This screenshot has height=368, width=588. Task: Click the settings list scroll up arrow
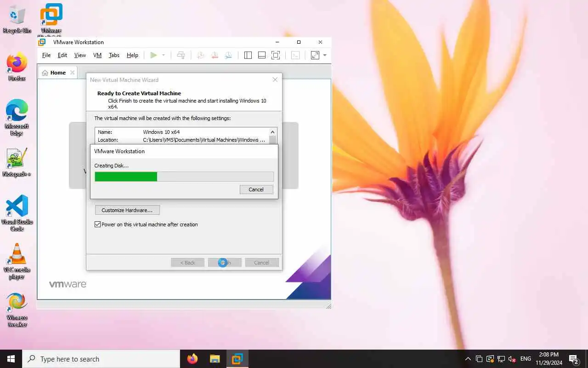273,132
